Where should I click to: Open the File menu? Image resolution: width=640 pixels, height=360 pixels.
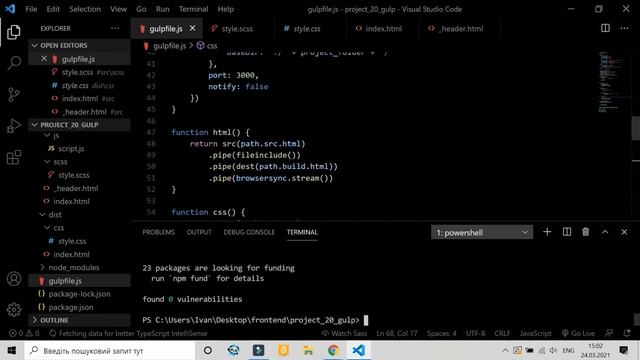click(31, 9)
